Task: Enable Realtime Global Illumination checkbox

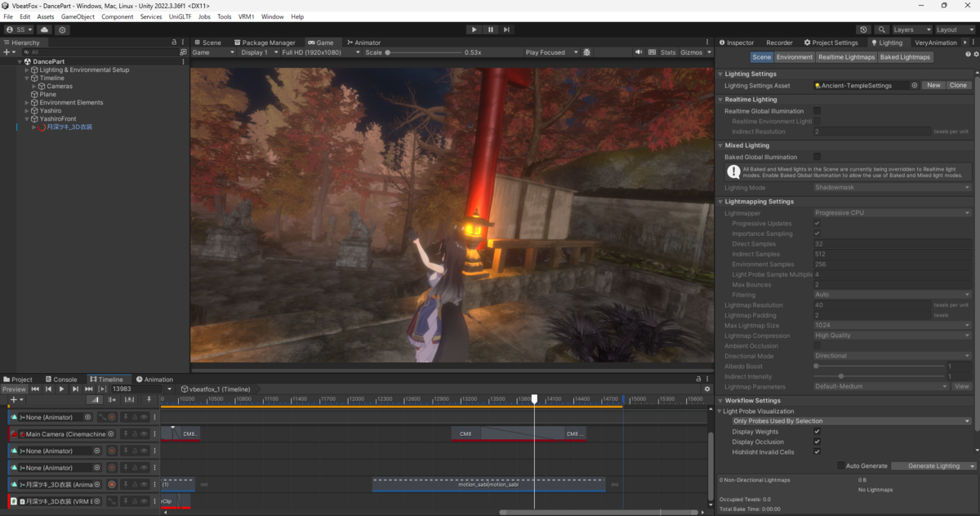Action: pos(817,111)
